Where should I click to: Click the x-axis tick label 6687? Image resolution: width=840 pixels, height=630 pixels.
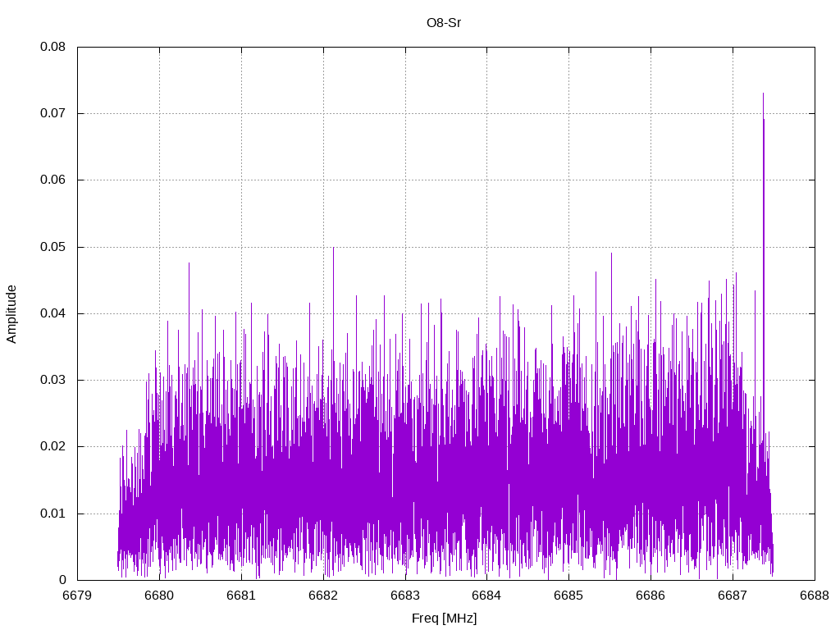(x=733, y=596)
